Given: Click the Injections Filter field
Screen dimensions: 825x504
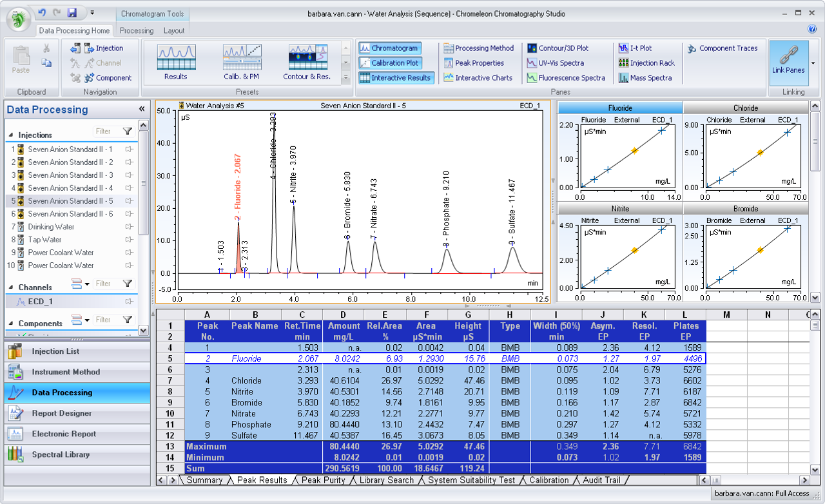Looking at the screenshot, I should (107, 131).
